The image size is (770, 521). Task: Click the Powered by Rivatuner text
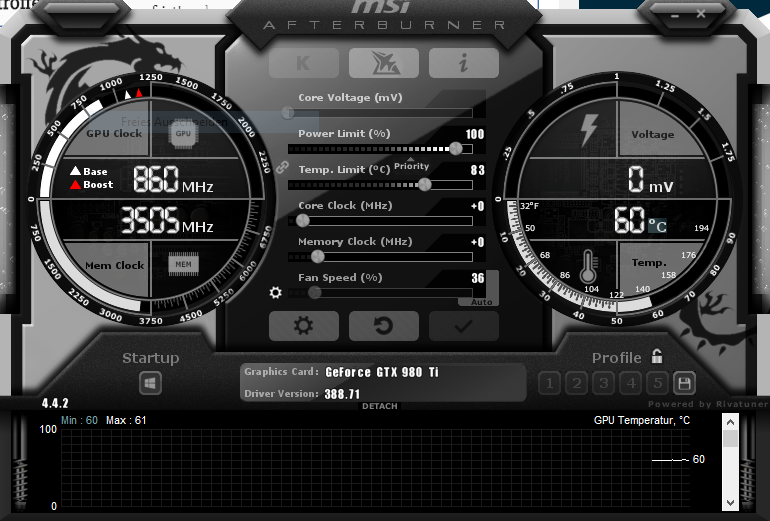point(708,404)
